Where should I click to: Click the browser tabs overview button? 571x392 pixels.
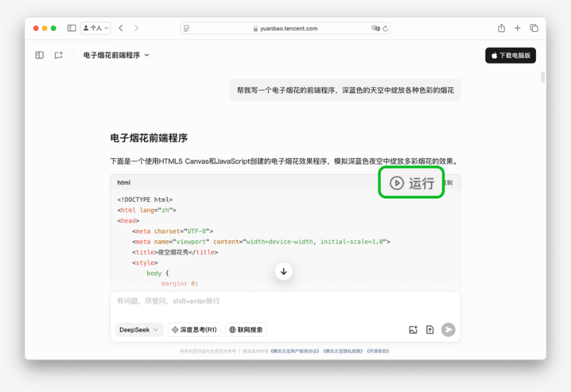coord(534,28)
